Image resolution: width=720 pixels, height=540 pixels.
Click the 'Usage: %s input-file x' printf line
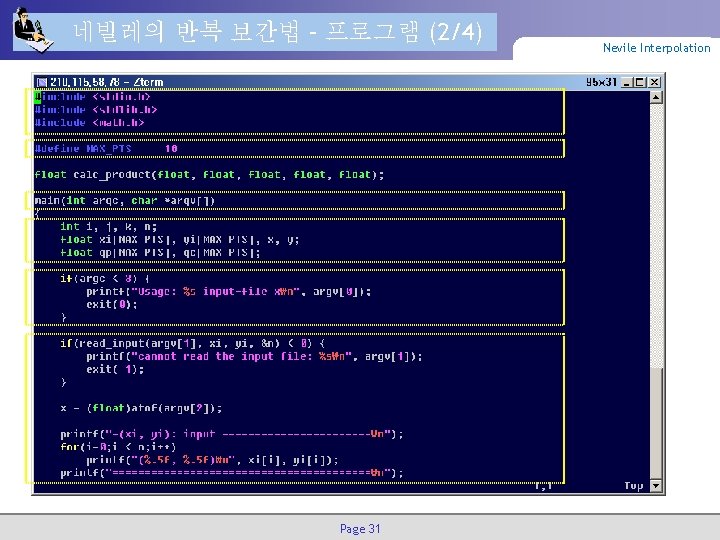tap(229, 292)
